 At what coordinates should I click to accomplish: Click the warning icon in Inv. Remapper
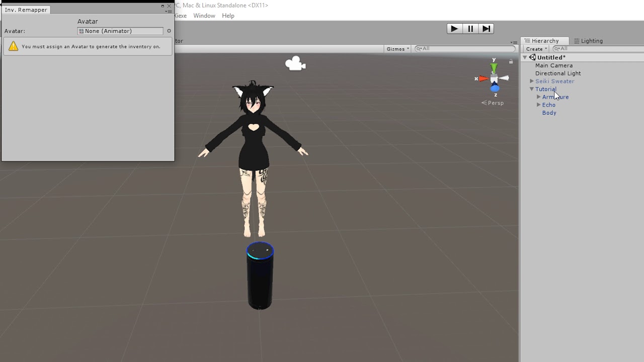coord(14,47)
